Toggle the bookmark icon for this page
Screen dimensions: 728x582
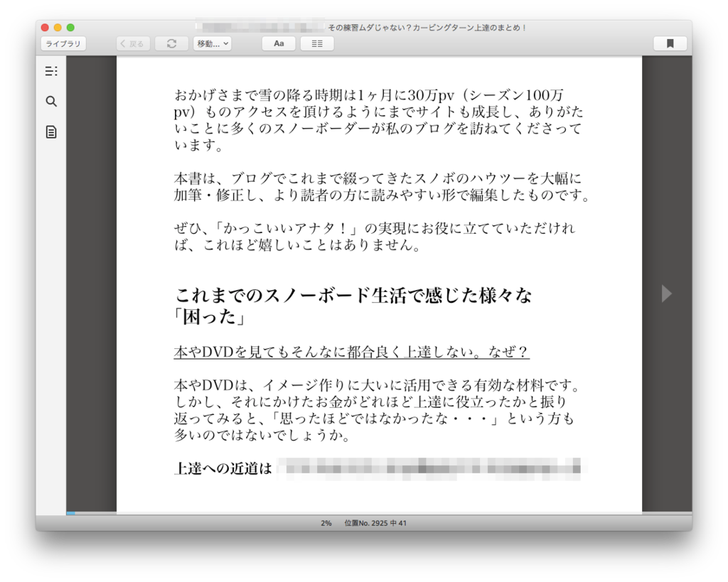coord(670,43)
